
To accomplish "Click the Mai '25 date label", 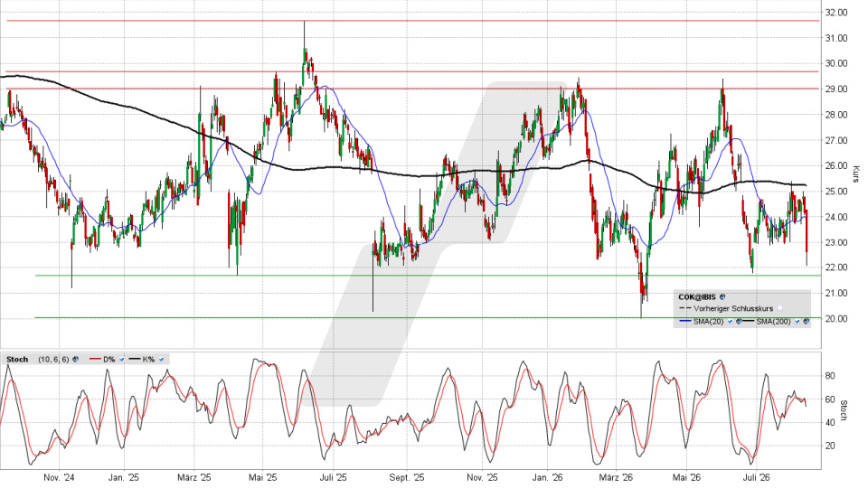I will 262,477.
